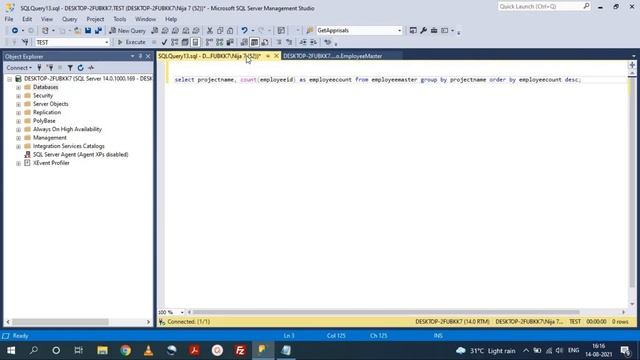640x360 pixels.
Task: Click the Activity Monitor icon in Object Explorer
Action: (x=91, y=68)
